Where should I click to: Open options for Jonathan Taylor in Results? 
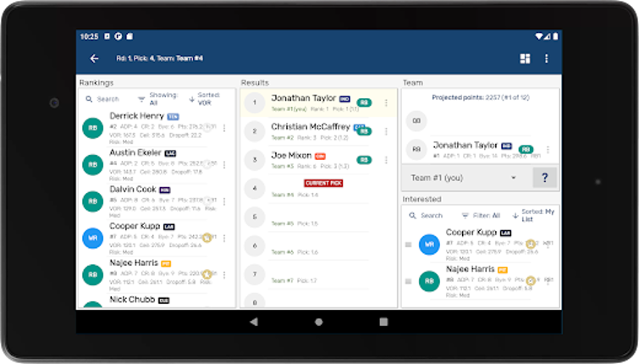click(386, 103)
